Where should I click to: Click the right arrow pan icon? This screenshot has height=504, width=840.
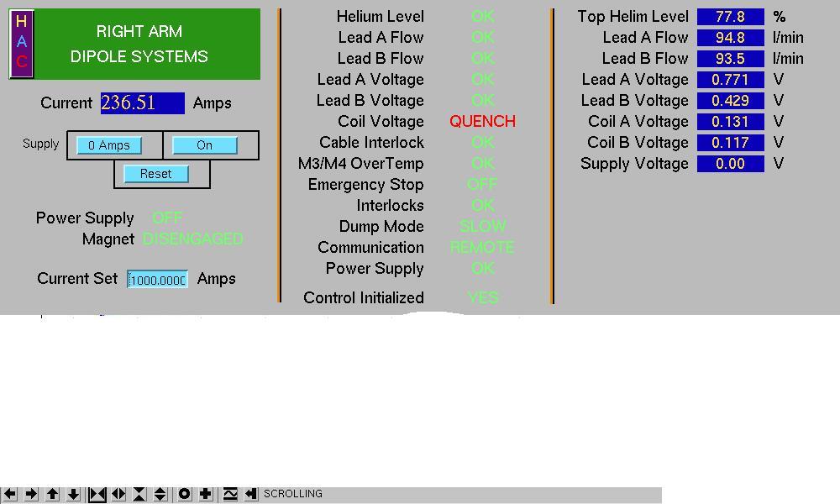(x=31, y=494)
